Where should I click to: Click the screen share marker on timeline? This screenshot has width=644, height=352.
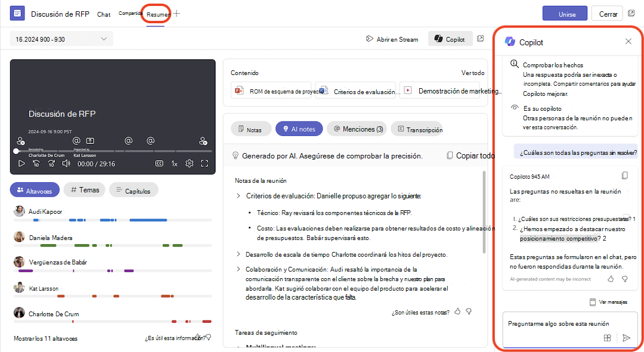91,141
